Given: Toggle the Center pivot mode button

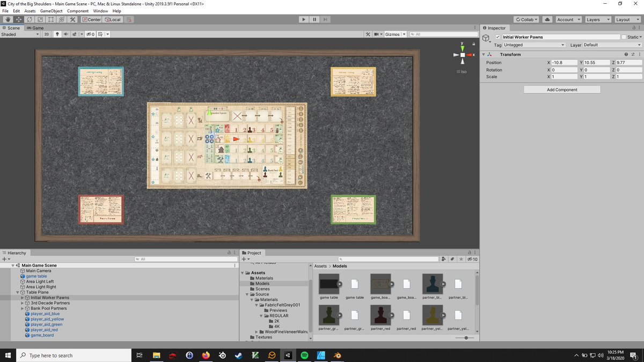Looking at the screenshot, I should pyautogui.click(x=92, y=19).
